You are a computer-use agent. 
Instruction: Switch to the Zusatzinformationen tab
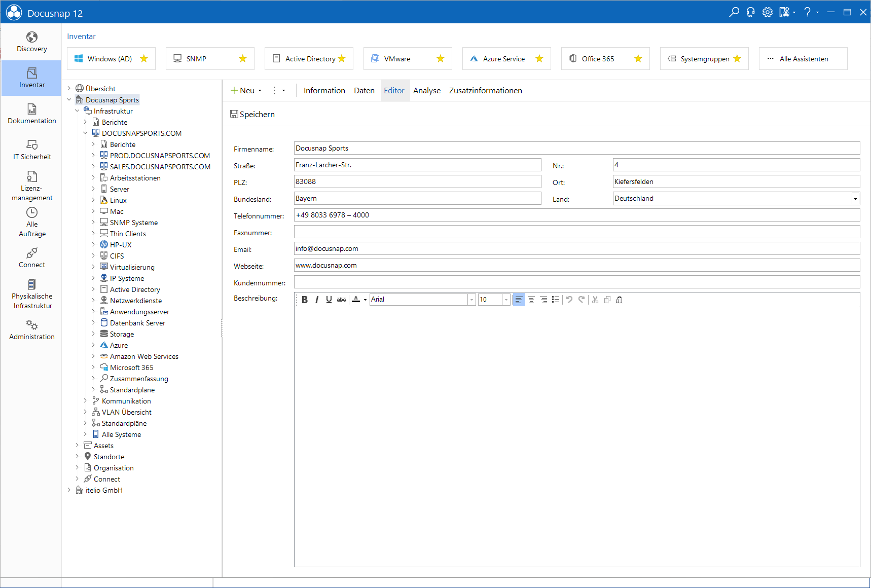(485, 91)
